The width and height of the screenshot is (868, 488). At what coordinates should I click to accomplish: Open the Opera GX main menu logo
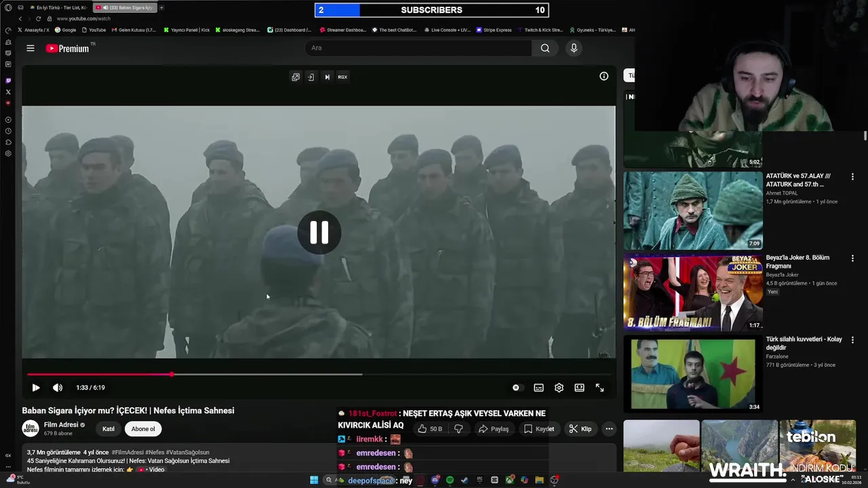[x=8, y=7]
